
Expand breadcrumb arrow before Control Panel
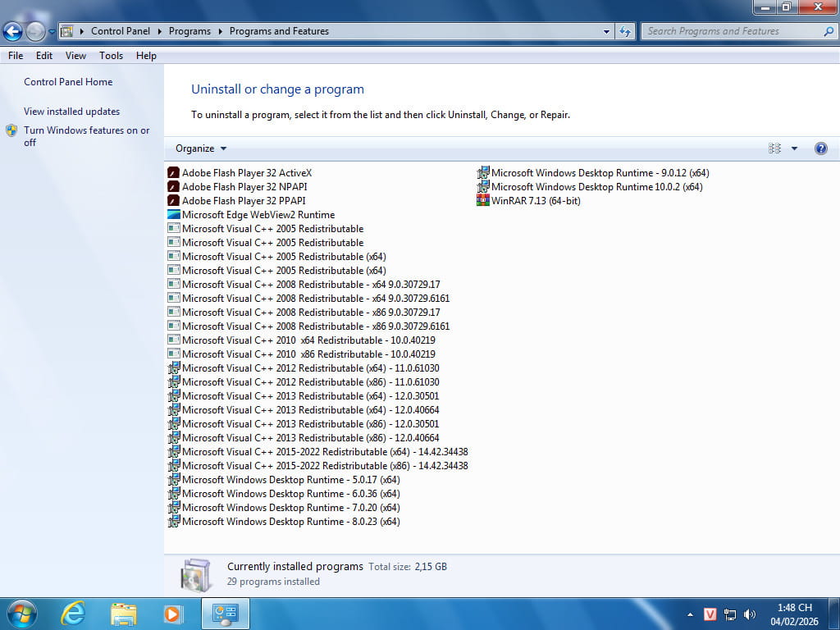pyautogui.click(x=82, y=31)
